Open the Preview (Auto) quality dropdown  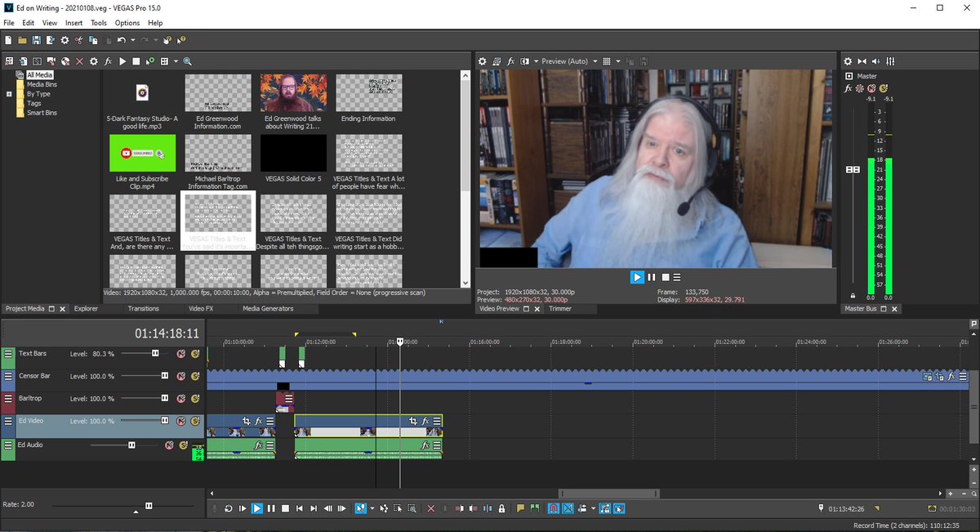pos(595,61)
